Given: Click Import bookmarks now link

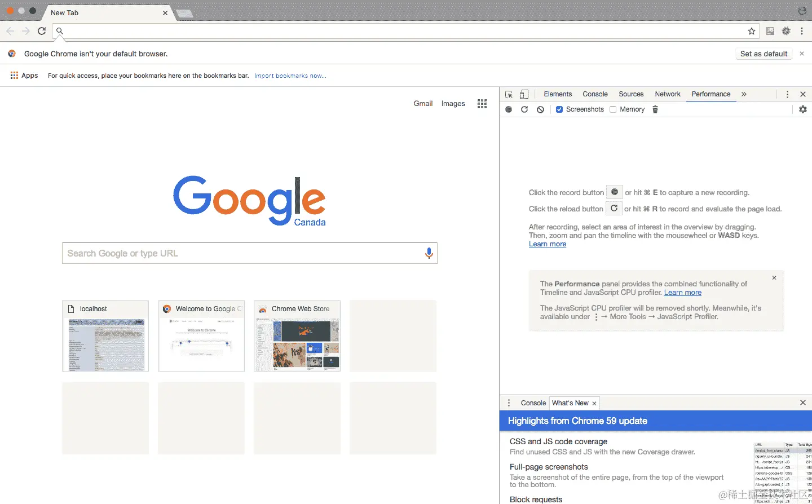Looking at the screenshot, I should [290, 76].
